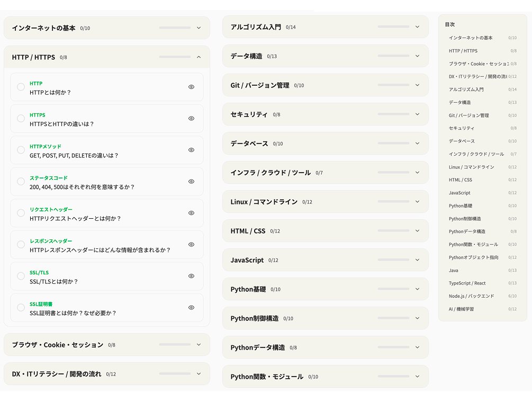The width and height of the screenshot is (532, 401).
Task: Show the answer for ステータスコード
Action: 191,181
